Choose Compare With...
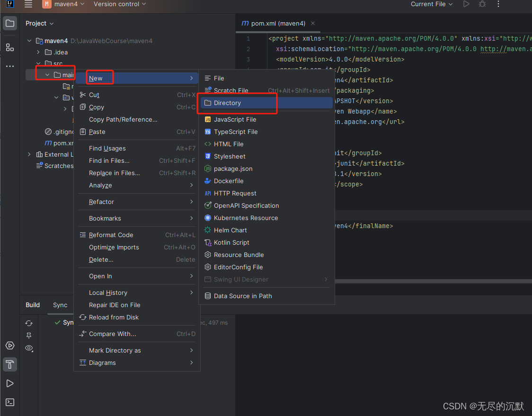The width and height of the screenshot is (532, 416). 137,334
